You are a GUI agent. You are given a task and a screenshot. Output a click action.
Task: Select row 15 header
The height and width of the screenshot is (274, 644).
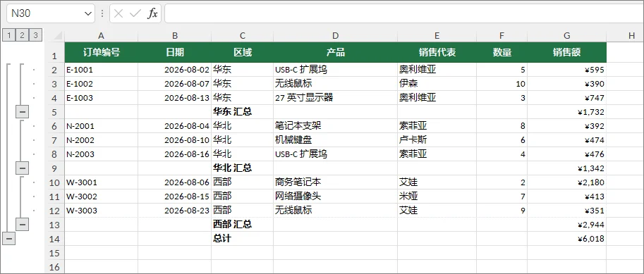coord(54,253)
